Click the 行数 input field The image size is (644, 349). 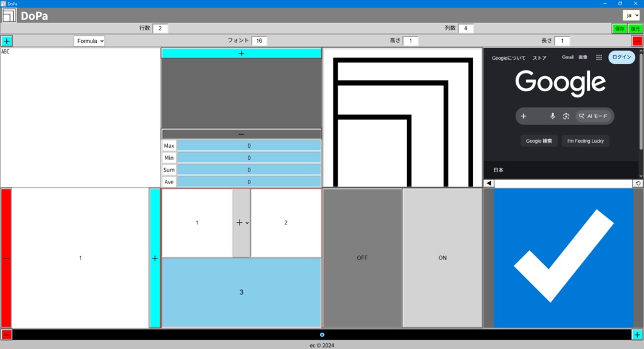point(160,28)
